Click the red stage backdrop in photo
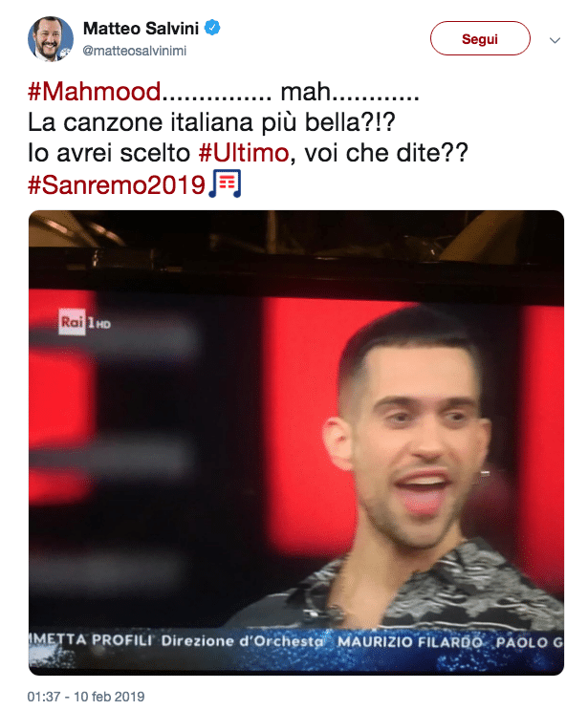The height and width of the screenshot is (710, 588). [299, 407]
